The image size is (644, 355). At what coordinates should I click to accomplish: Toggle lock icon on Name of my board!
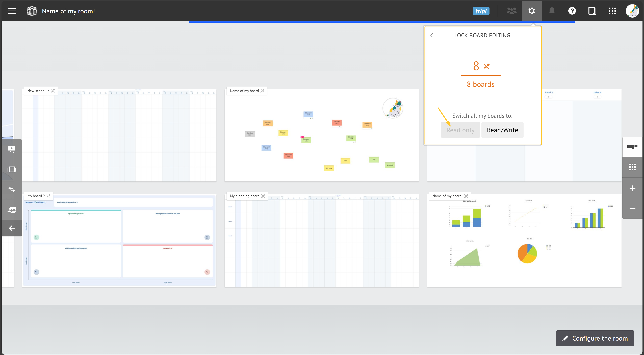tap(466, 196)
